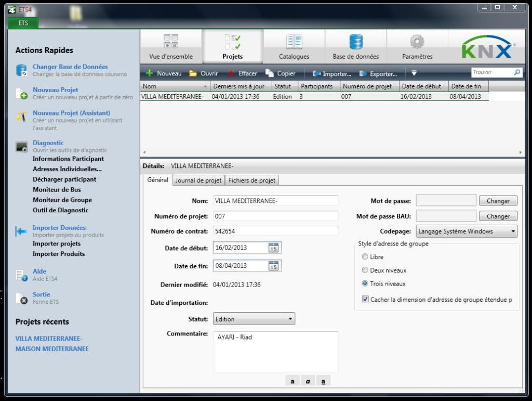The image size is (532, 401).
Task: Switch to Journal de projet tab
Action: click(198, 180)
